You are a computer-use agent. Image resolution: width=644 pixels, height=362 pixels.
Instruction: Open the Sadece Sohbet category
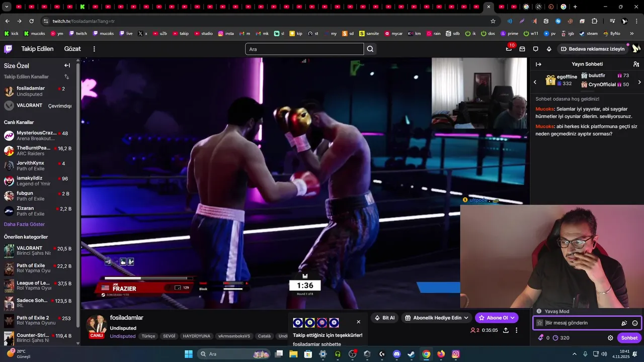tap(39, 303)
